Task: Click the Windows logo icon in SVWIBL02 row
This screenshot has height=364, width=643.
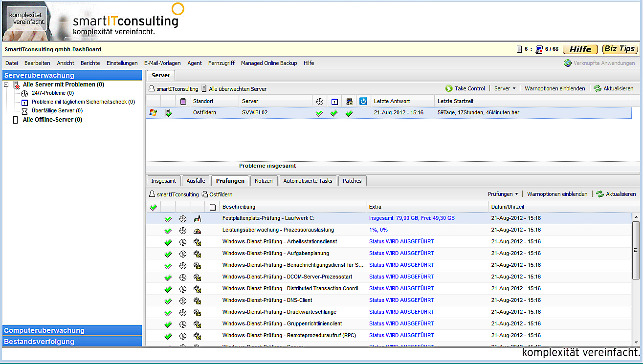Action: pyautogui.click(x=153, y=113)
